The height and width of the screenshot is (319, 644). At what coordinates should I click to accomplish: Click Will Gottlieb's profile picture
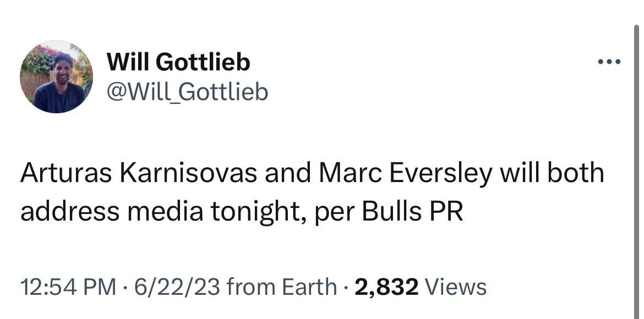click(56, 77)
